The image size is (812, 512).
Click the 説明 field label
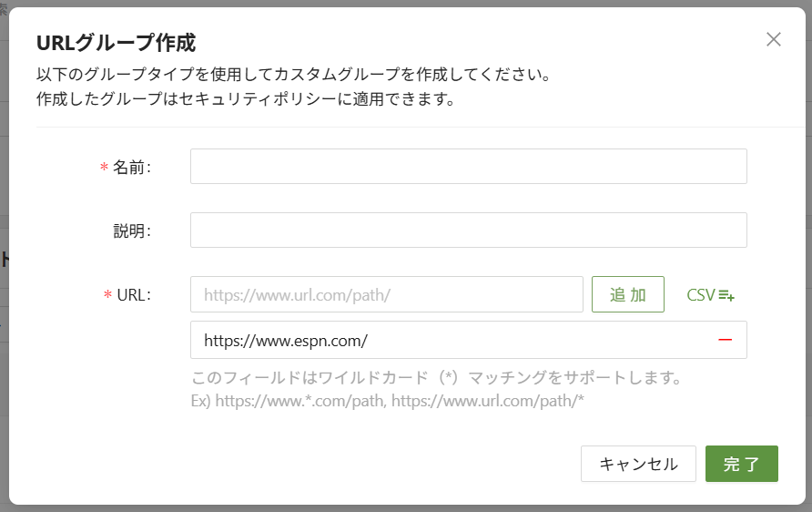131,231
